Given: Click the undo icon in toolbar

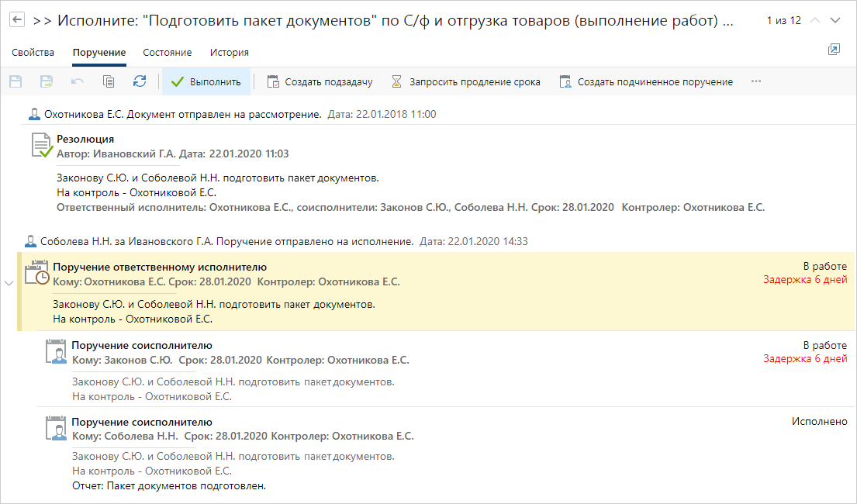Looking at the screenshot, I should [x=78, y=81].
